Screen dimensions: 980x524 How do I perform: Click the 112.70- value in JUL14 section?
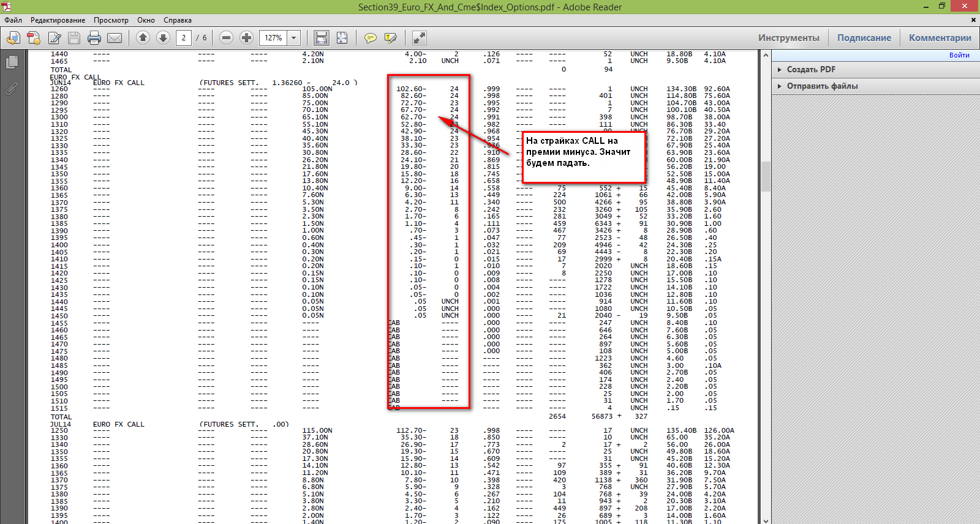411,430
